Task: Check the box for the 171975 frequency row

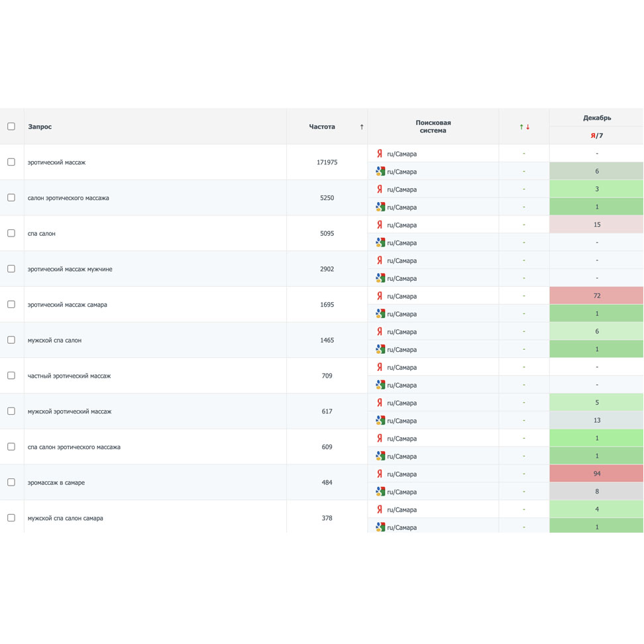Action: pos(11,162)
